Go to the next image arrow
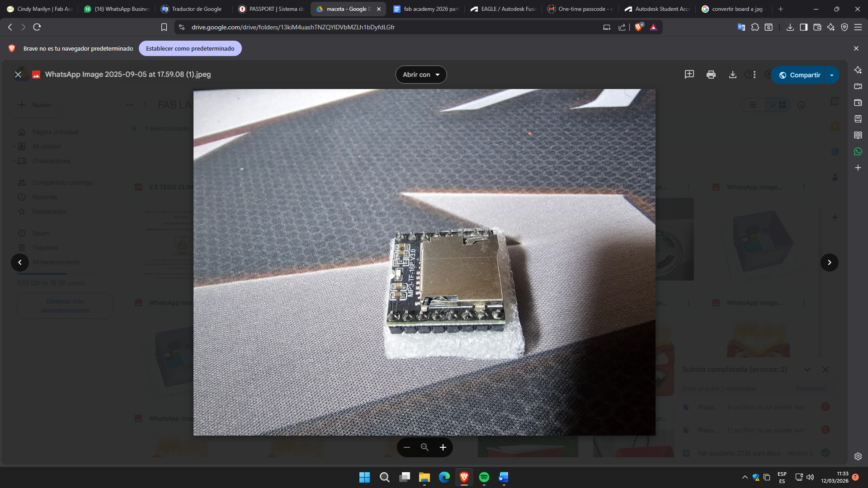868x488 pixels. [829, 263]
